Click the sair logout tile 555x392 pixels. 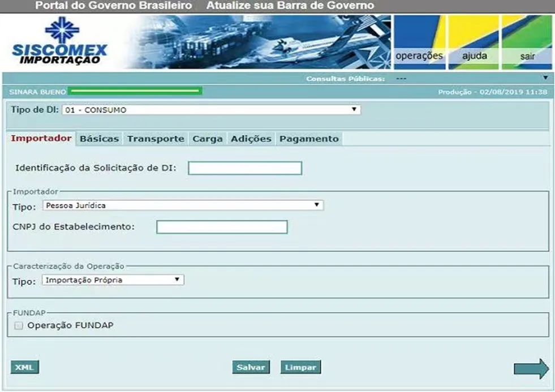[527, 43]
